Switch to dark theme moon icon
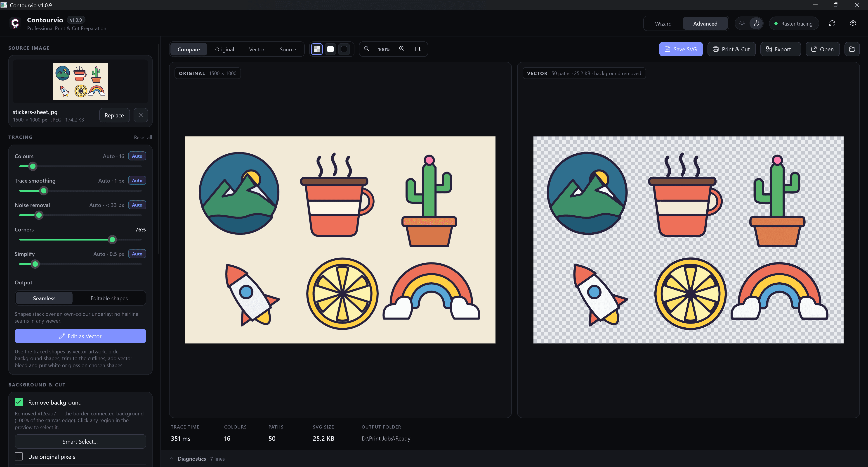The height and width of the screenshot is (467, 868). pos(756,23)
